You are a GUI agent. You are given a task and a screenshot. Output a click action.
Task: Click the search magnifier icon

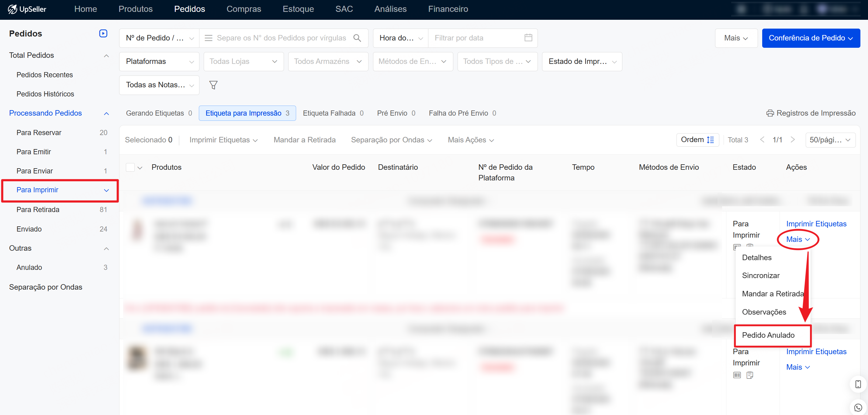357,38
